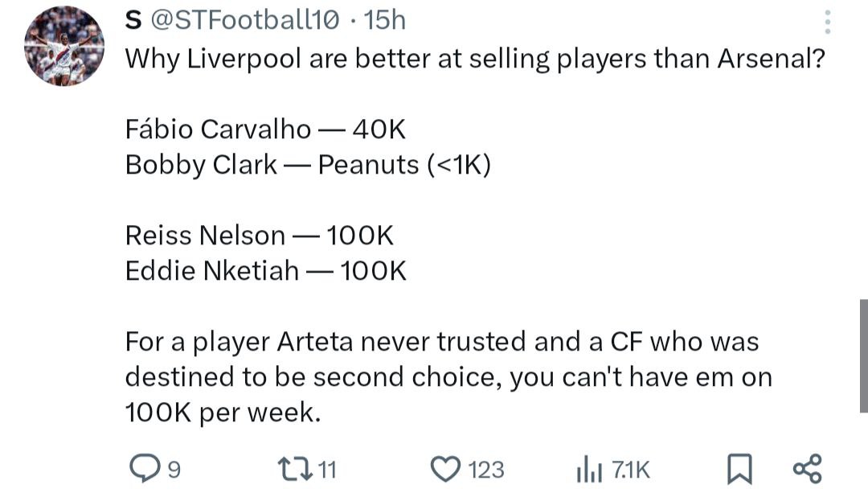Open the circular profile avatar photo
868x497 pixels.
[63, 46]
